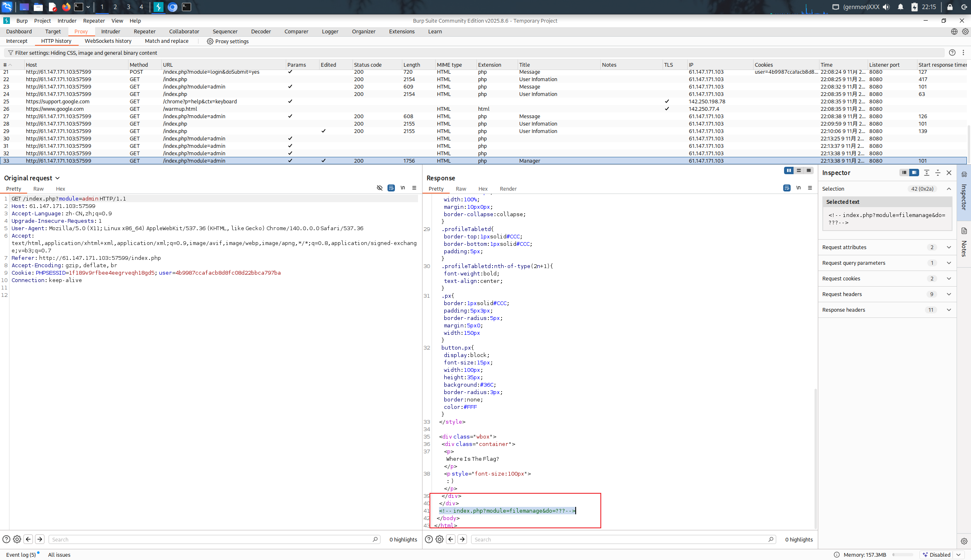This screenshot has height=560, width=971.
Task: Open Notes side panel icon
Action: point(964,231)
